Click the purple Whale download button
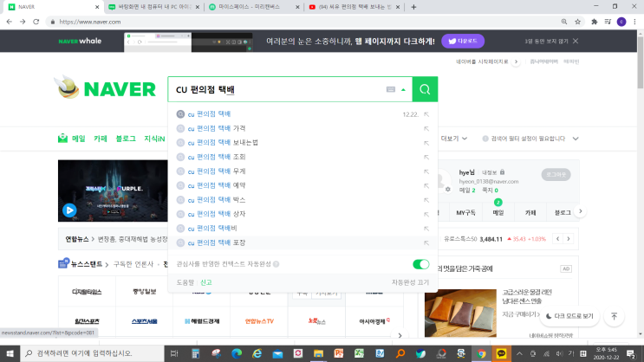Screen dimensions: 644x362 coord(463,41)
